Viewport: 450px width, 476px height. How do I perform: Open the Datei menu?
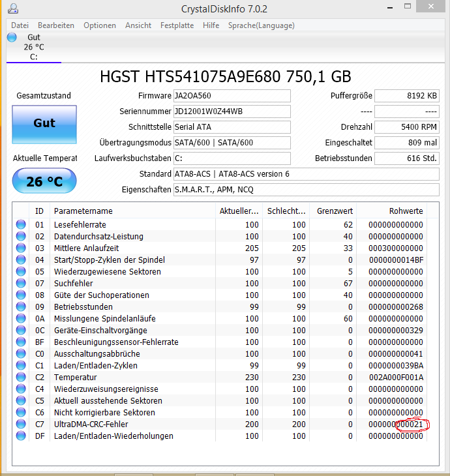[x=20, y=25]
